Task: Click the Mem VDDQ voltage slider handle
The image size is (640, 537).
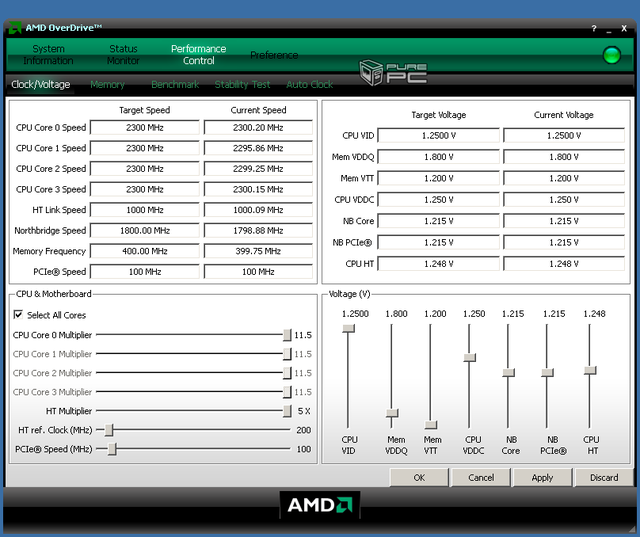Action: 392,413
